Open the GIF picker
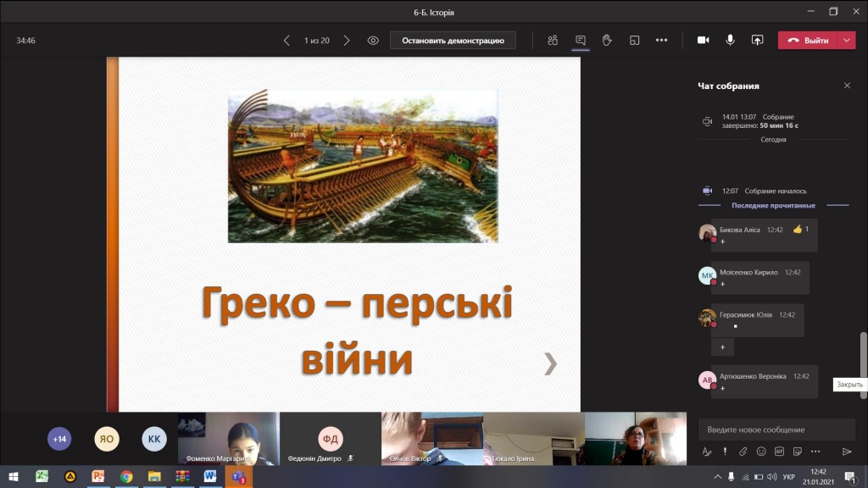 779,452
